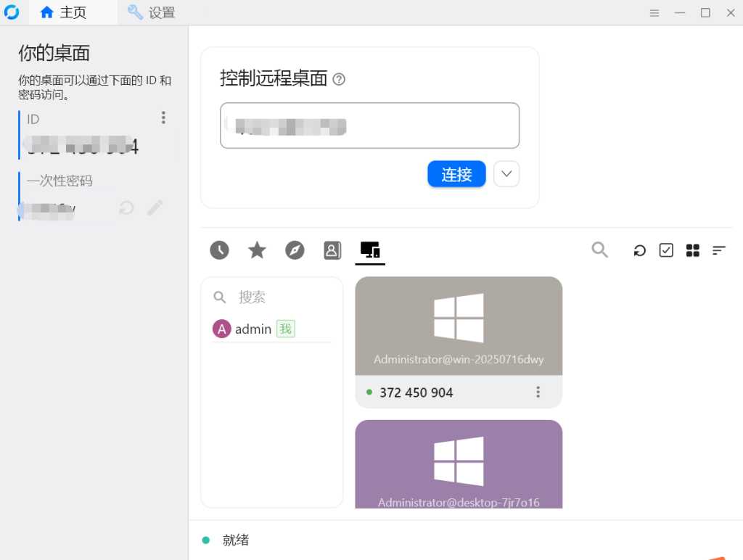Image resolution: width=743 pixels, height=560 pixels.
Task: Open the discovered devices compass tab
Action: [x=295, y=250]
